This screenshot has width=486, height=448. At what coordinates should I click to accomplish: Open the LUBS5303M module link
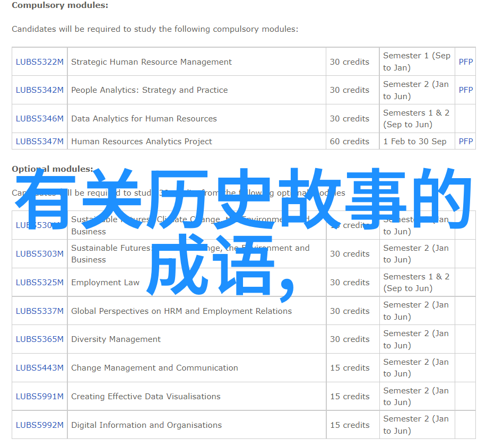(39, 254)
